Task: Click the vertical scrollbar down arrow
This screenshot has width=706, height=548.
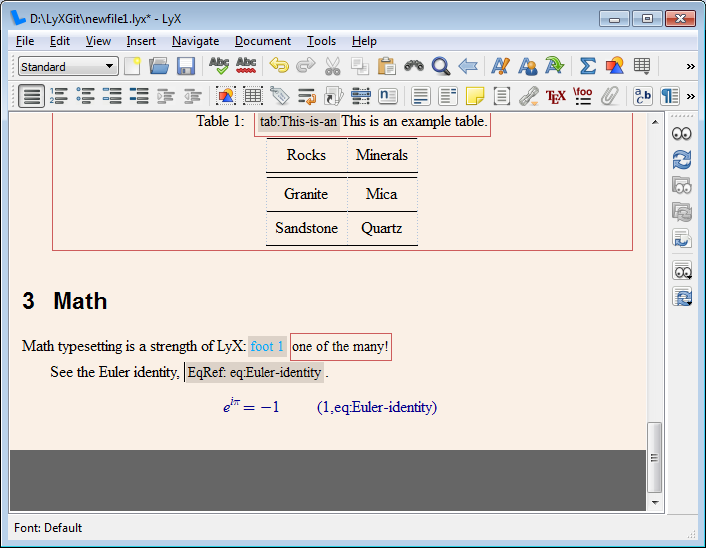Action: [655, 503]
